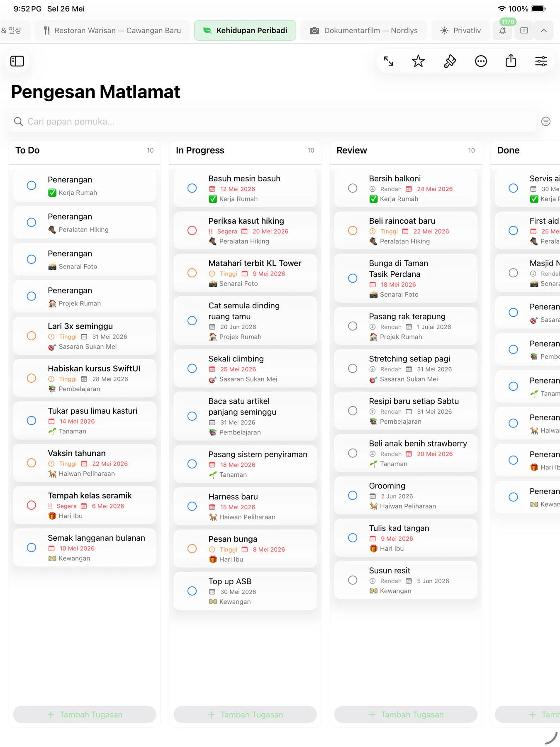Click the expand fullscreen arrows icon

(x=388, y=61)
